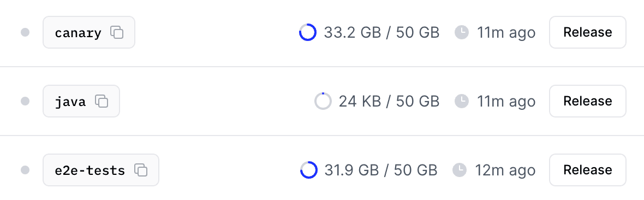The image size is (644, 200).
Task: Click the 33.2 GB / 50 GB usage text
Action: tap(381, 32)
